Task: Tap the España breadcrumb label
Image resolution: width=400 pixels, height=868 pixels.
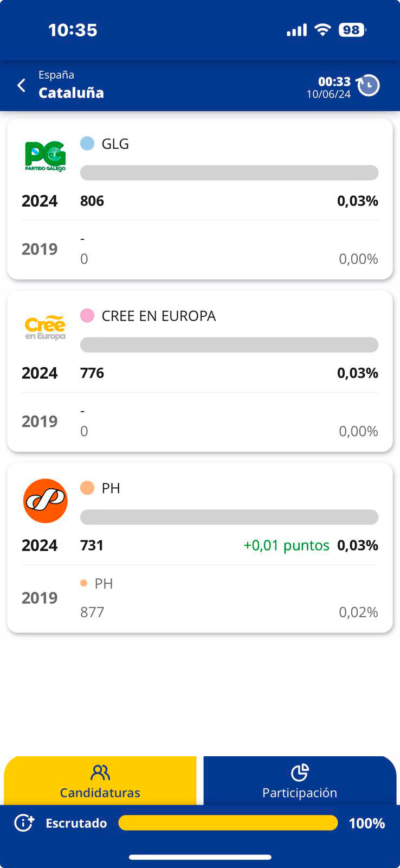Action: 56,75
